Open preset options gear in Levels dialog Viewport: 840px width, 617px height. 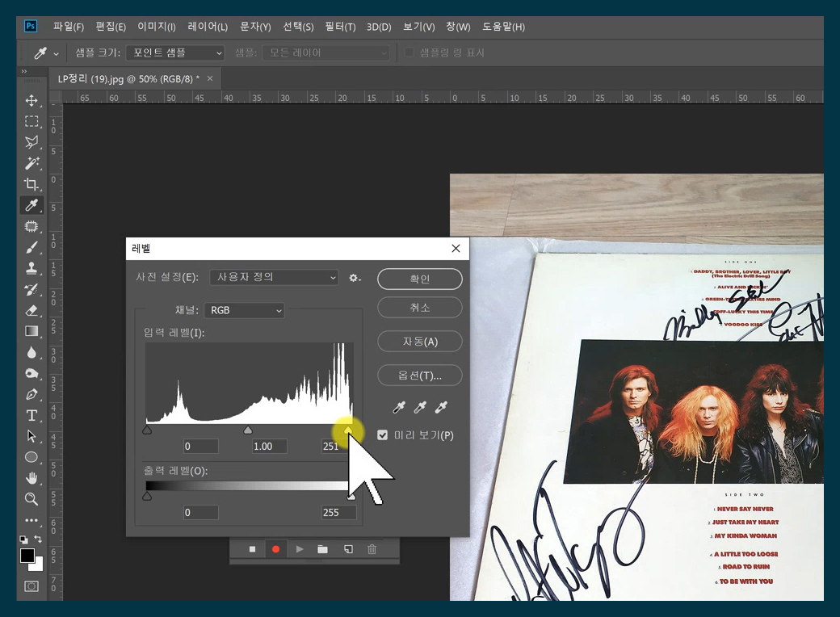355,278
